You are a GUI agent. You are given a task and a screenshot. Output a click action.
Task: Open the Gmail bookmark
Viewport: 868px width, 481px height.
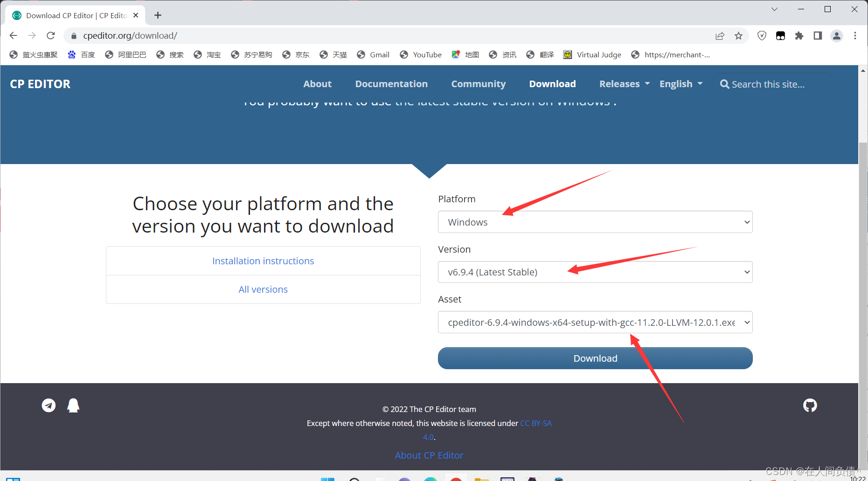(x=373, y=55)
